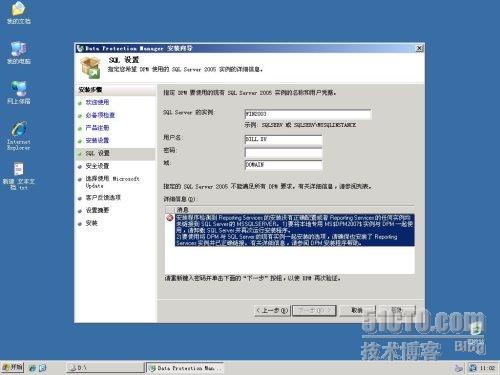Image resolution: width=500 pixels, height=375 pixels.
Task: Click the red error icon beside the message
Action: point(170,218)
